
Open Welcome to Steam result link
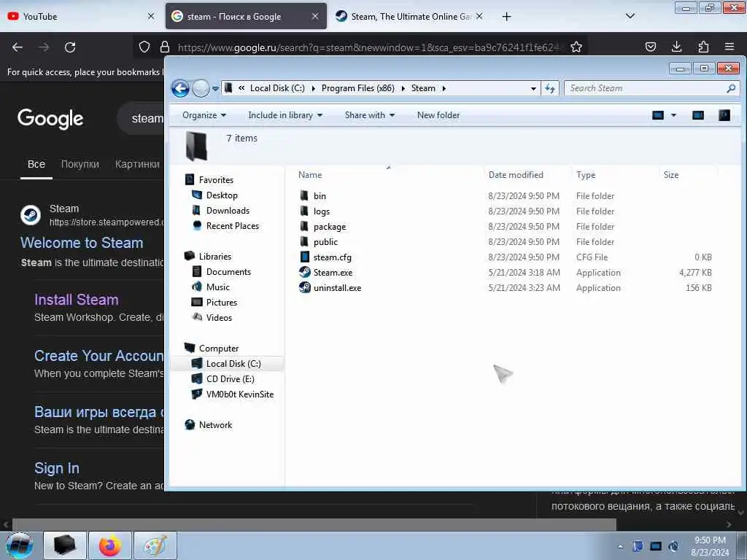[x=82, y=243]
